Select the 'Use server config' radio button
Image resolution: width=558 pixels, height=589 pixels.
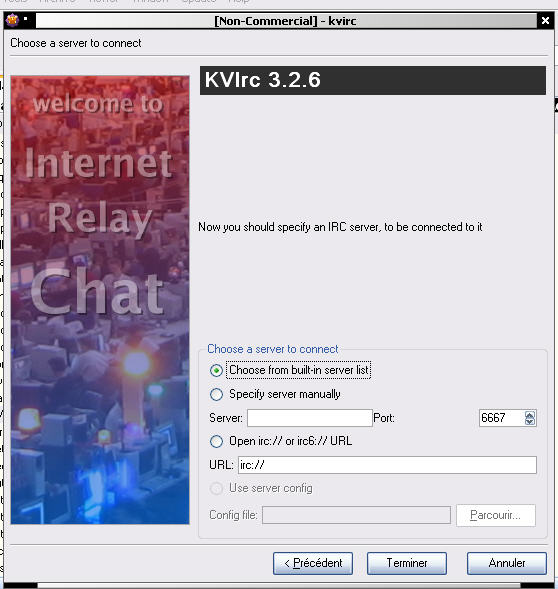click(216, 488)
